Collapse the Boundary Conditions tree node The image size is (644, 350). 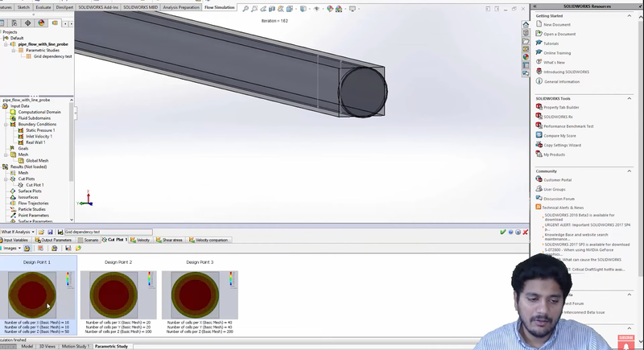tap(6, 125)
